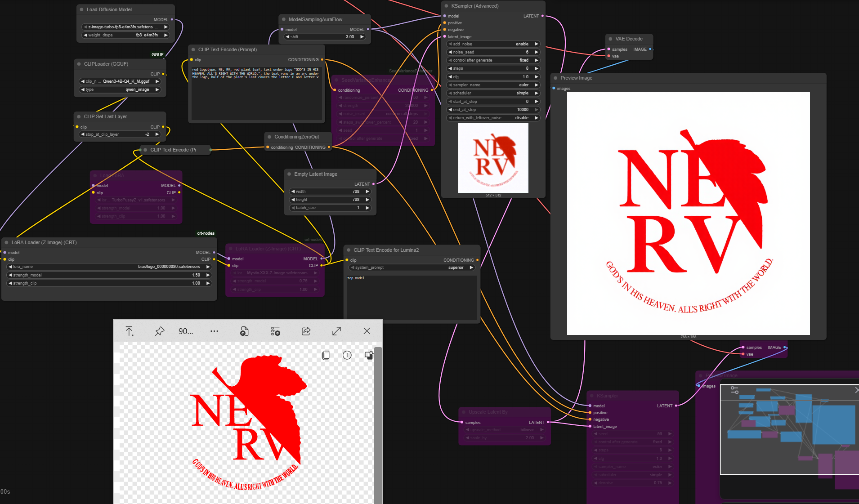The height and width of the screenshot is (504, 859).
Task: Open the weight_dtype dropdown in Load Diffusion Model
Action: [125, 35]
